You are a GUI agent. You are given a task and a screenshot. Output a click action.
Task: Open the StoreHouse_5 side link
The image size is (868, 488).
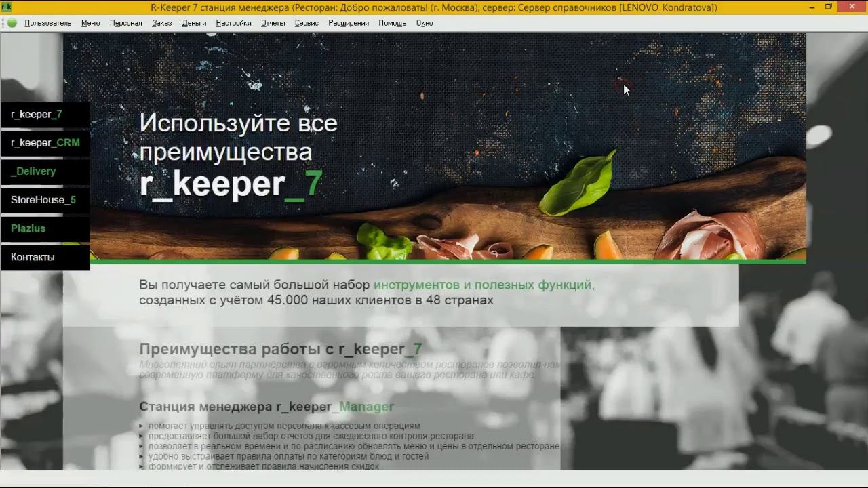click(45, 200)
